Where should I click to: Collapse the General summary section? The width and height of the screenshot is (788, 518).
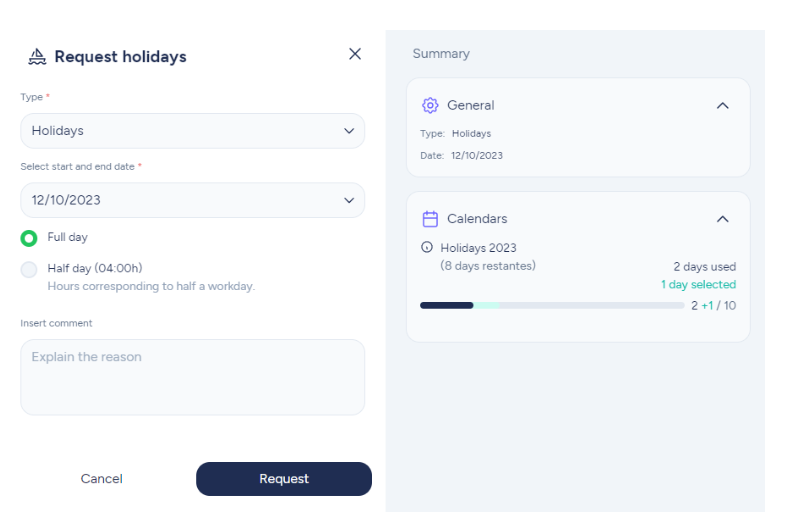pos(722,106)
